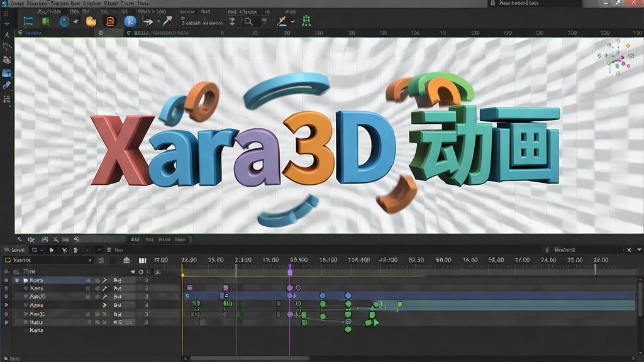This screenshot has height=362, width=644.
Task: Open the timeline panel menu arrow at far right
Action: (639, 250)
